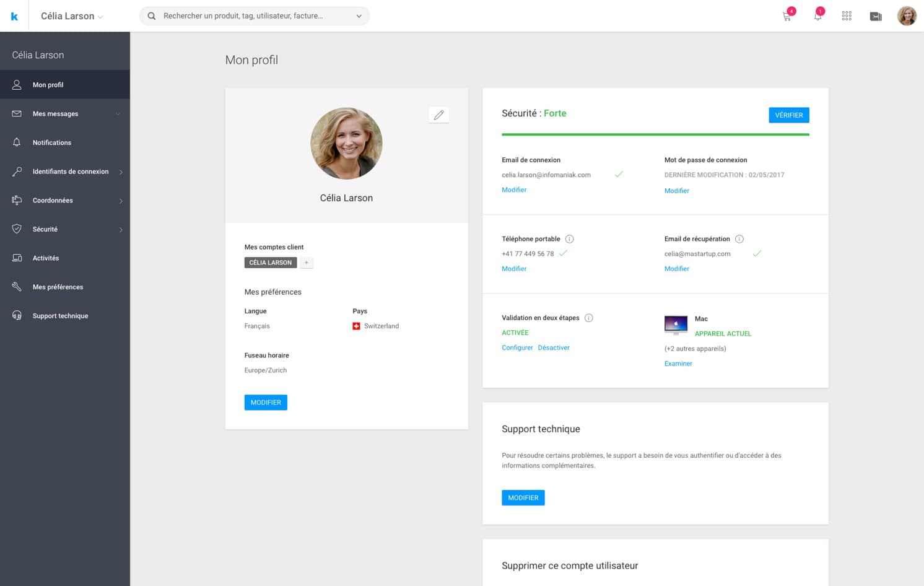The width and height of the screenshot is (924, 586).
Task: Show info icon for Validation en deux étapes
Action: 588,318
